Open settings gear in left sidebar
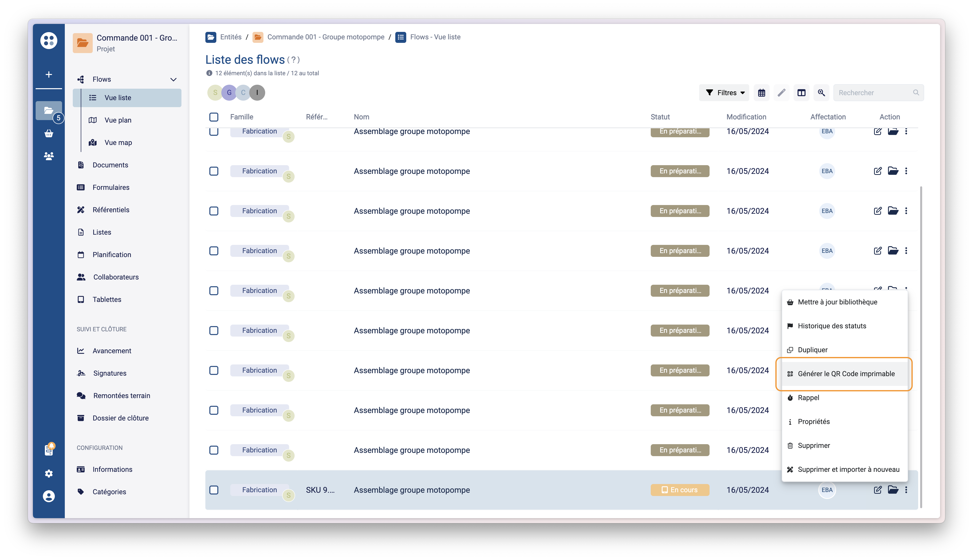The image size is (973, 560). (x=49, y=474)
